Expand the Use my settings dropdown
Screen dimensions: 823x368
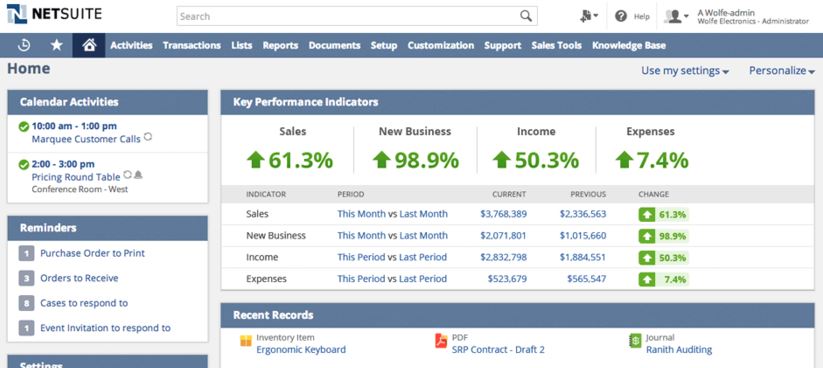point(685,71)
